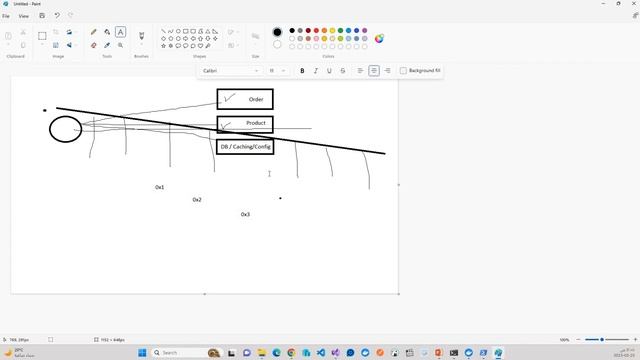Pick the purple color in the palette

point(364,31)
